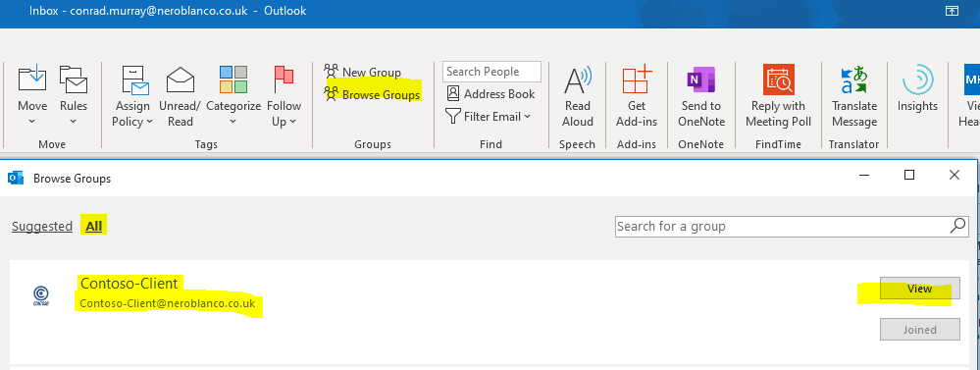Image resolution: width=980 pixels, height=370 pixels.
Task: View the Contoso-Client group
Action: click(919, 289)
